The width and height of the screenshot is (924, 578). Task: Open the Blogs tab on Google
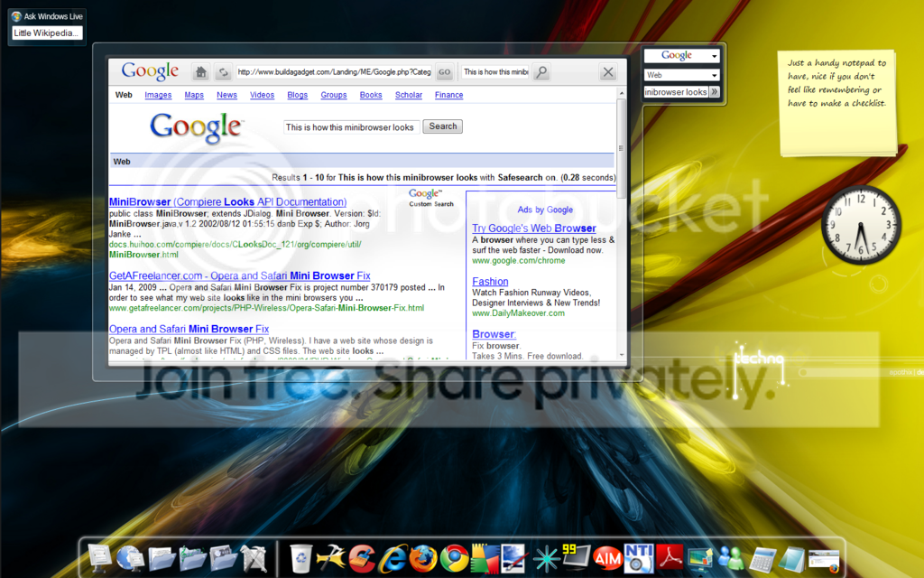[298, 95]
